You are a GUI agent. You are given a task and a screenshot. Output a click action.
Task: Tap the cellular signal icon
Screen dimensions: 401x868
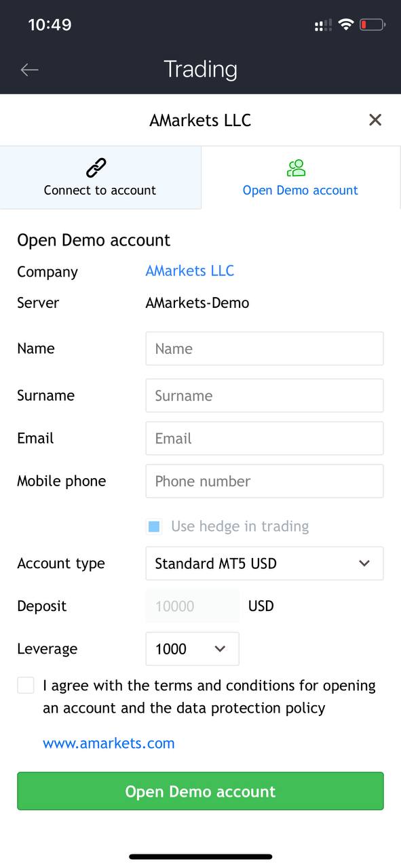324,25
